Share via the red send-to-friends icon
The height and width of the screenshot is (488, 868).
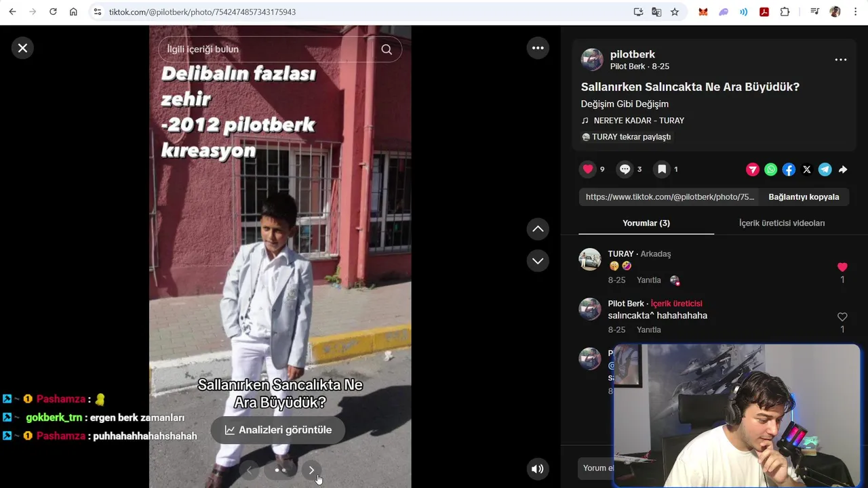coord(753,169)
